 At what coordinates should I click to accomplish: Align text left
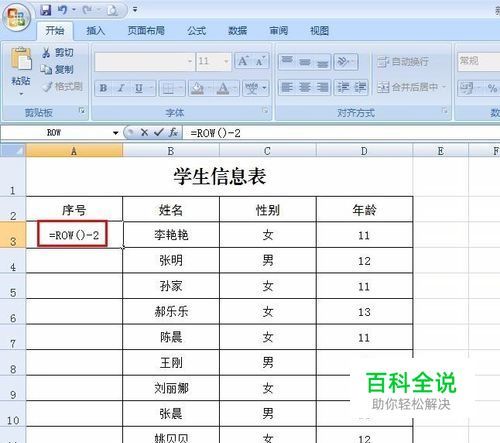287,88
